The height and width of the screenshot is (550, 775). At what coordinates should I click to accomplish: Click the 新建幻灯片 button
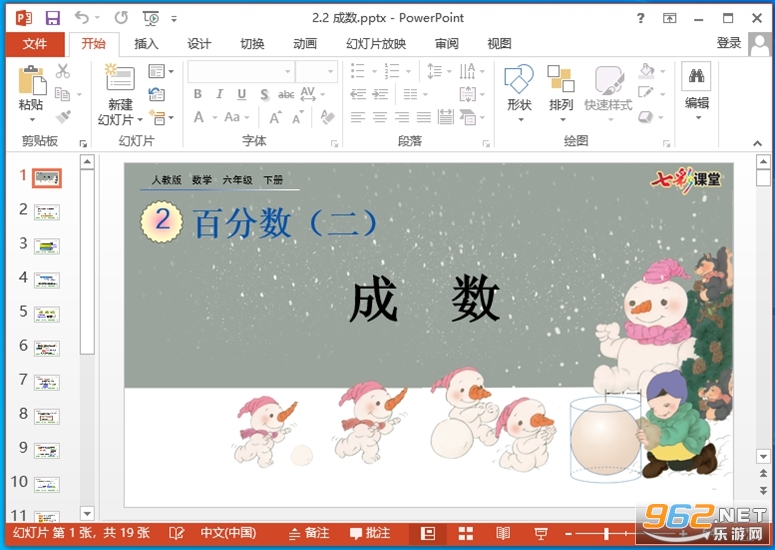[x=120, y=94]
